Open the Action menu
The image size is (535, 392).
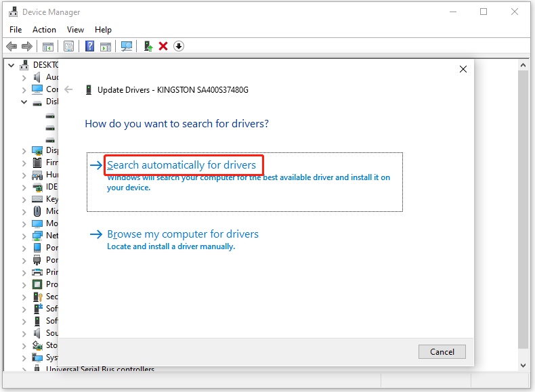[44, 30]
